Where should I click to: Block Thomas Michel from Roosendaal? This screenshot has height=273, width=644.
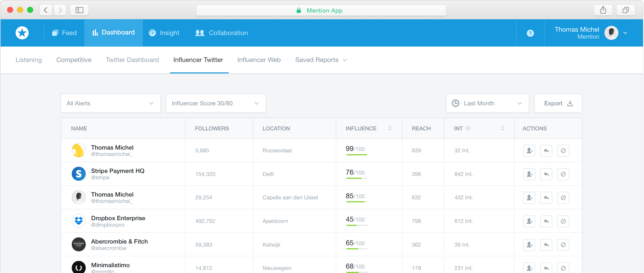tap(563, 151)
